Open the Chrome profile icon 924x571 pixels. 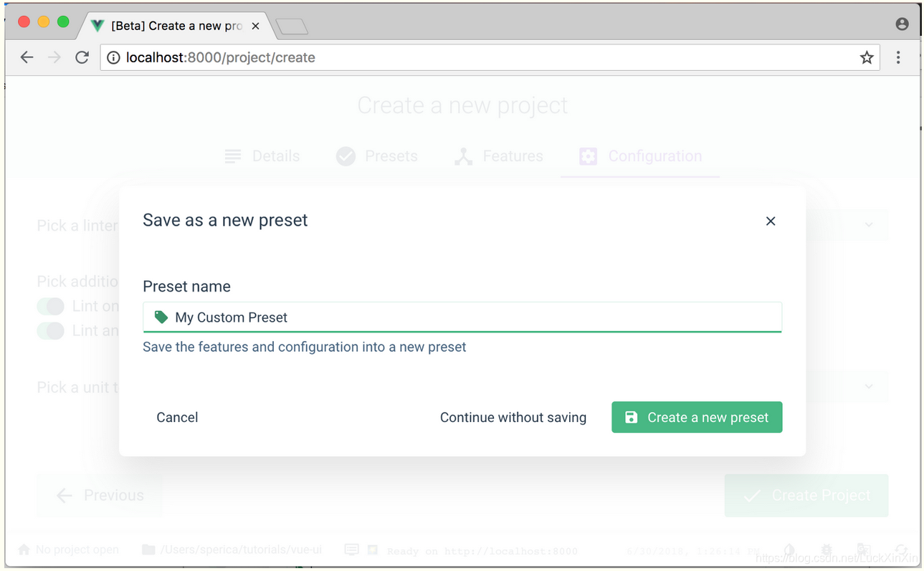(x=902, y=24)
